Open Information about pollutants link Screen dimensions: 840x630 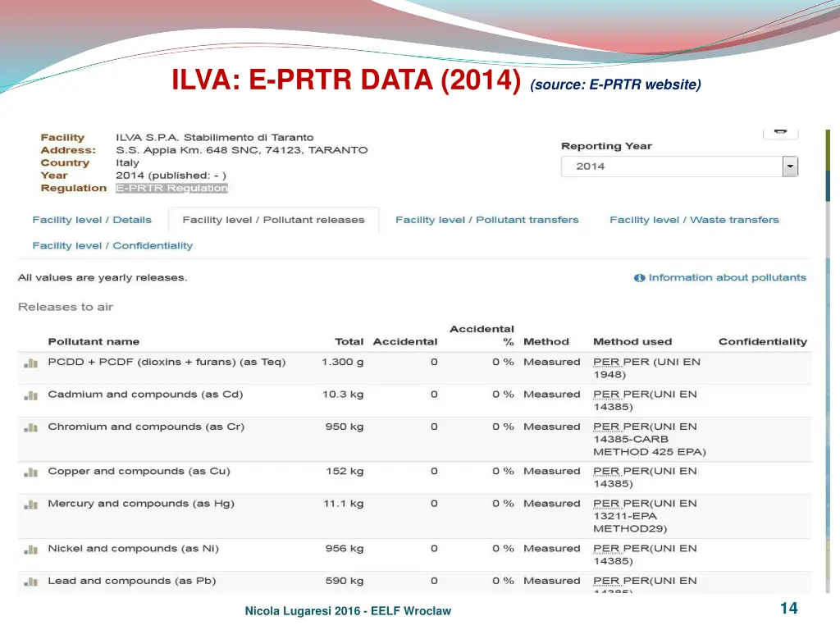(x=727, y=277)
